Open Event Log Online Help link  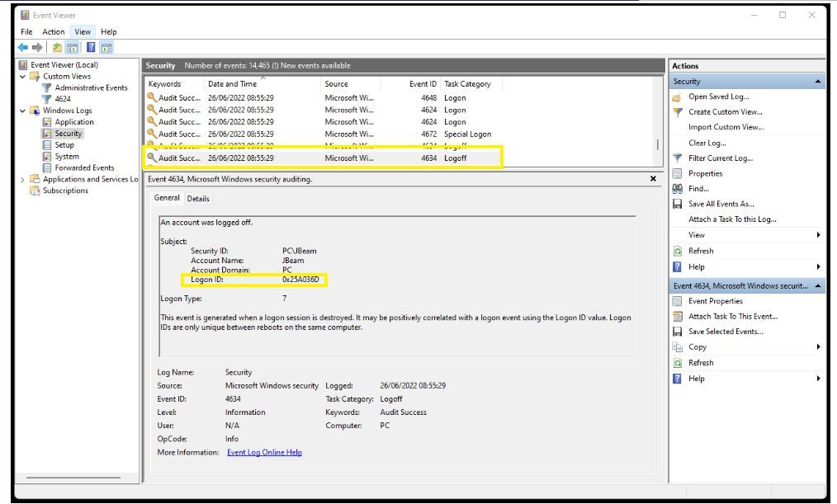click(264, 453)
